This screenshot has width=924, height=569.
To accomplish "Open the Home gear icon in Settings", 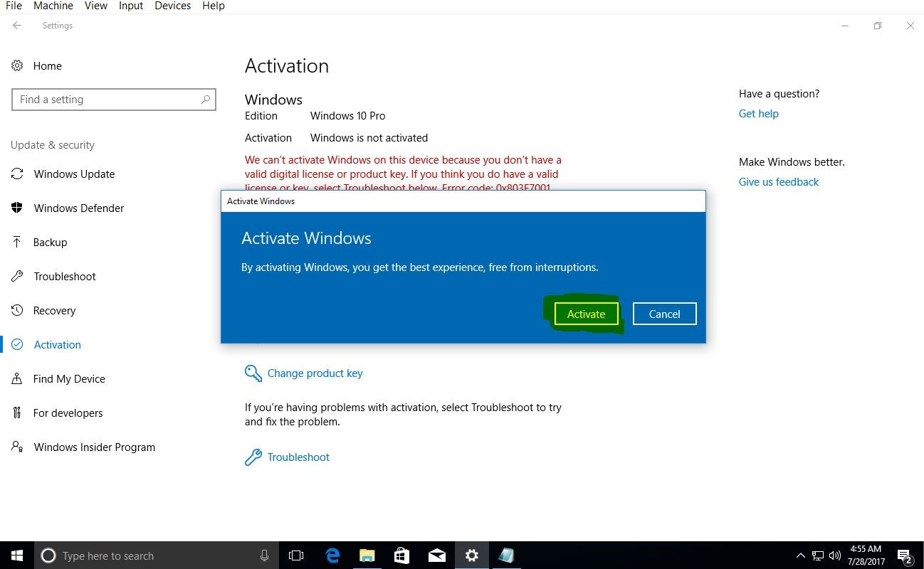I will point(17,65).
